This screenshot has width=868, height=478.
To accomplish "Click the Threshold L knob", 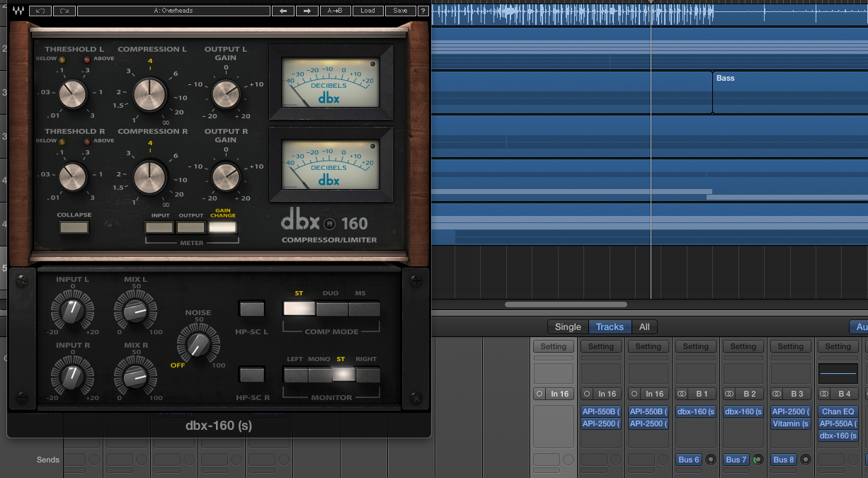I will coord(72,93).
